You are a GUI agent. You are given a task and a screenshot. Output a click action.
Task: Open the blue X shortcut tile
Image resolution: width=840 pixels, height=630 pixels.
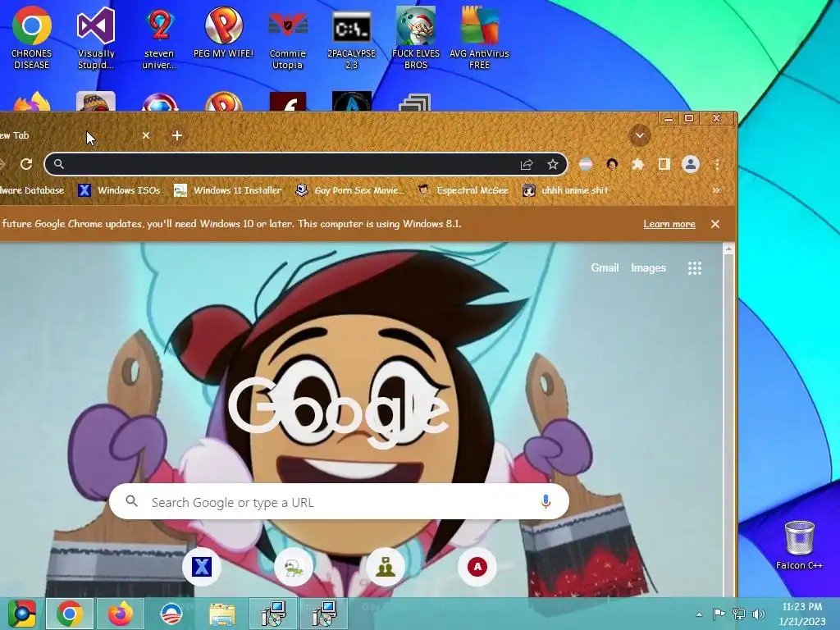(x=202, y=567)
